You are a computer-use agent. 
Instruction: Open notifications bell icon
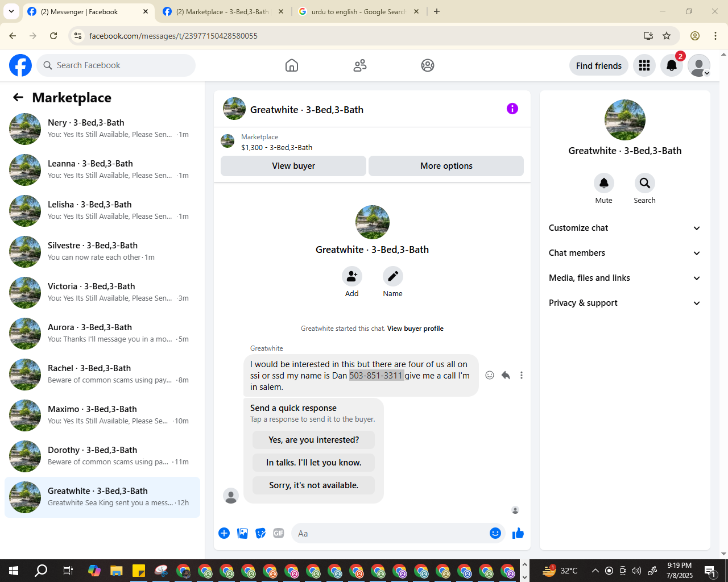672,65
